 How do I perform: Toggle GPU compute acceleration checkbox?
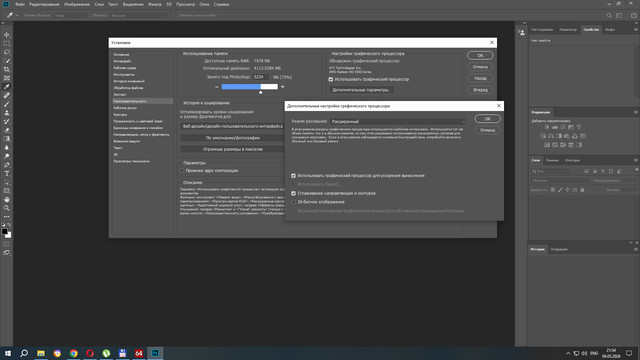coord(293,176)
